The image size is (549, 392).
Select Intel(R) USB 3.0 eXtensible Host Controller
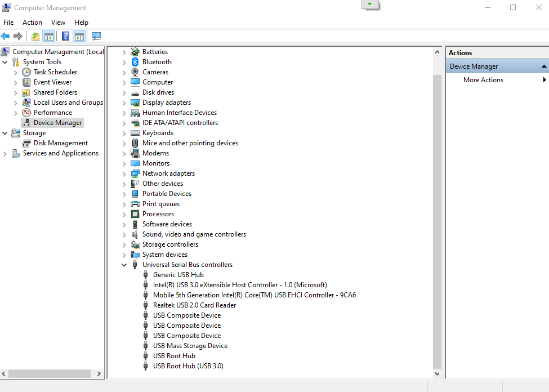(240, 285)
